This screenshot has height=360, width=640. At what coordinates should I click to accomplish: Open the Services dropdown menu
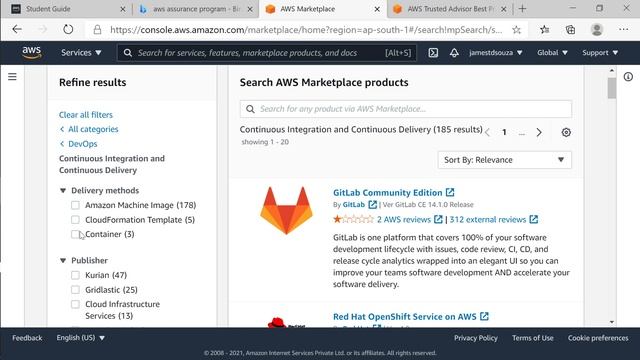coord(81,53)
